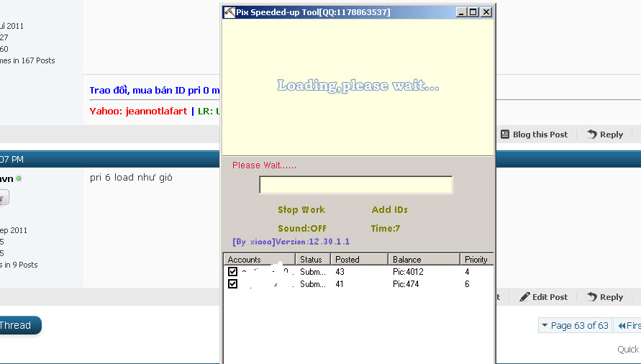641x364 pixels.
Task: Click the pencil icon beside Edit Post
Action: click(524, 297)
